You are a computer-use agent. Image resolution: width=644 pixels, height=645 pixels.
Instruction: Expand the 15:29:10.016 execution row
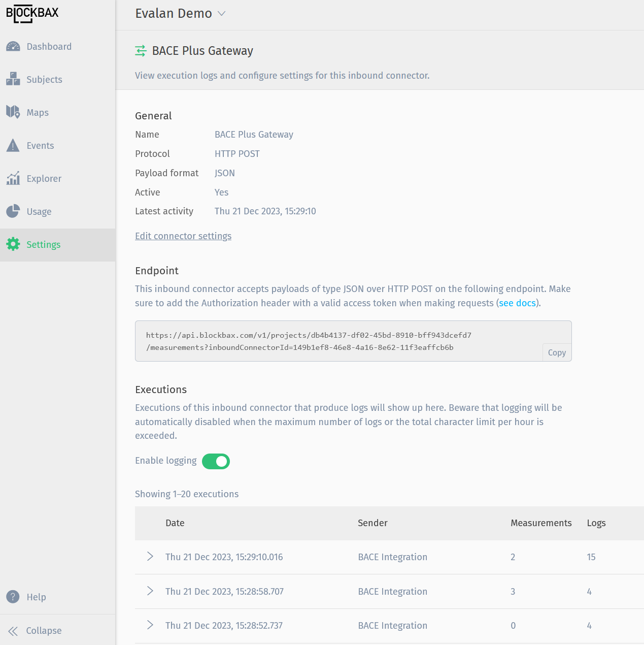pos(150,557)
